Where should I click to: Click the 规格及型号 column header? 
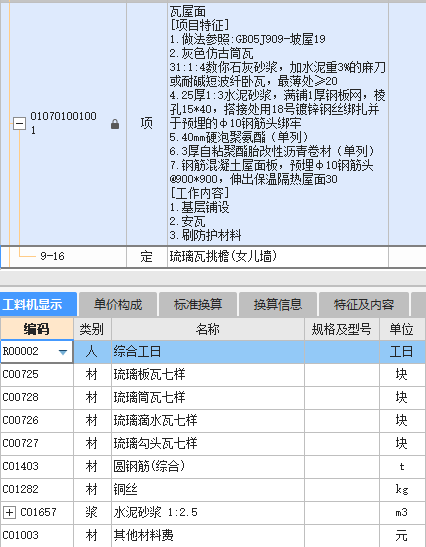[x=342, y=329]
